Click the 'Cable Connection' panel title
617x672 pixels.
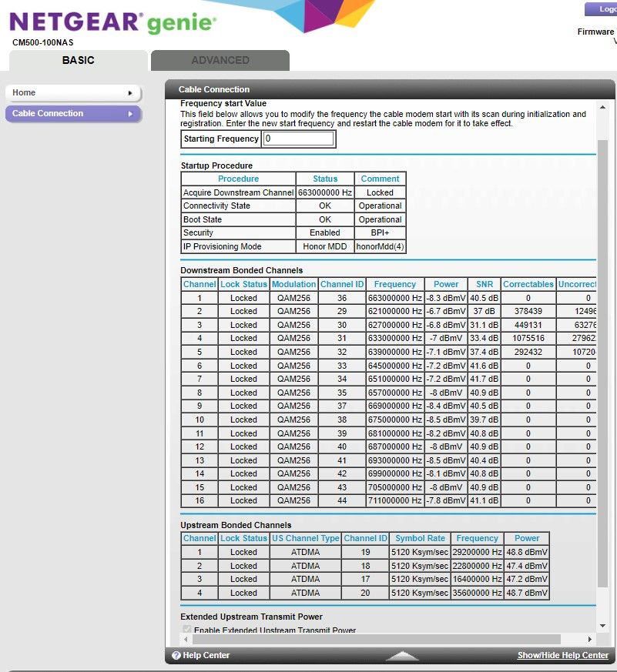(214, 89)
